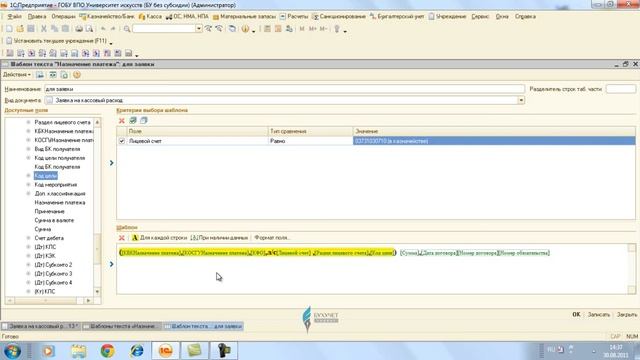Click the red X in the Шаблон toolbar

tap(122, 238)
